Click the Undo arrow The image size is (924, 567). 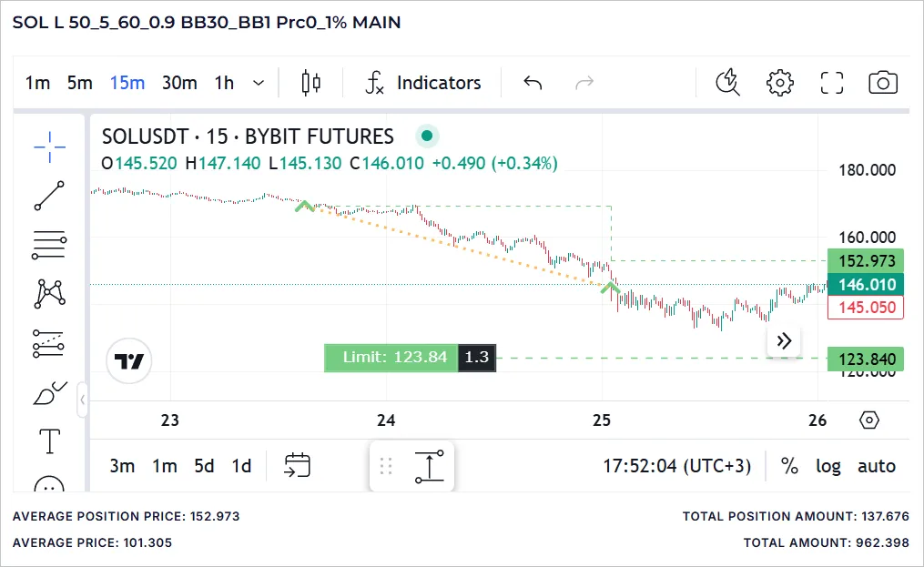coord(533,82)
